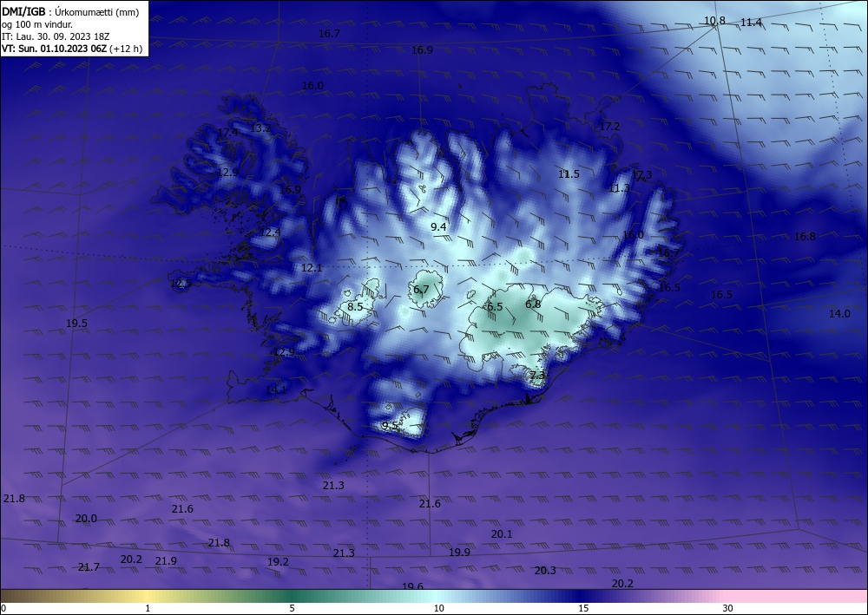Click the 19.5 value west of Iceland

(x=76, y=323)
